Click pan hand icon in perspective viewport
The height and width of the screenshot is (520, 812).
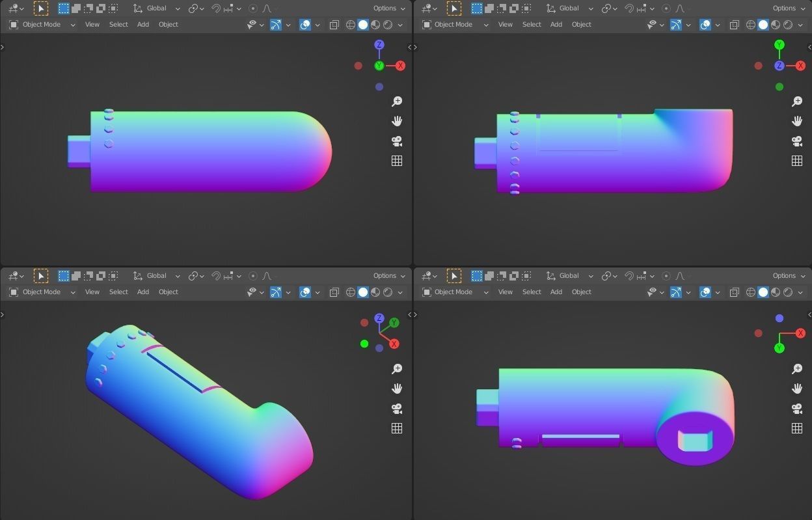point(397,389)
